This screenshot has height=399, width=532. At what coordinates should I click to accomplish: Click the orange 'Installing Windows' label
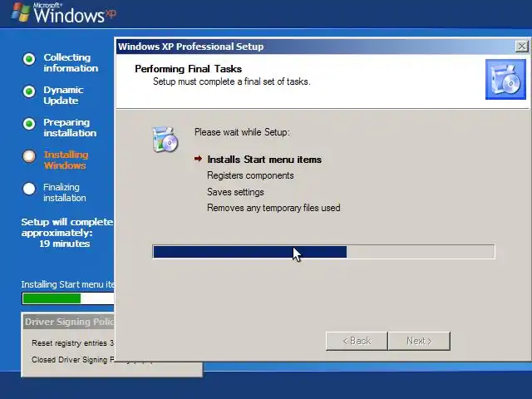[x=66, y=160]
